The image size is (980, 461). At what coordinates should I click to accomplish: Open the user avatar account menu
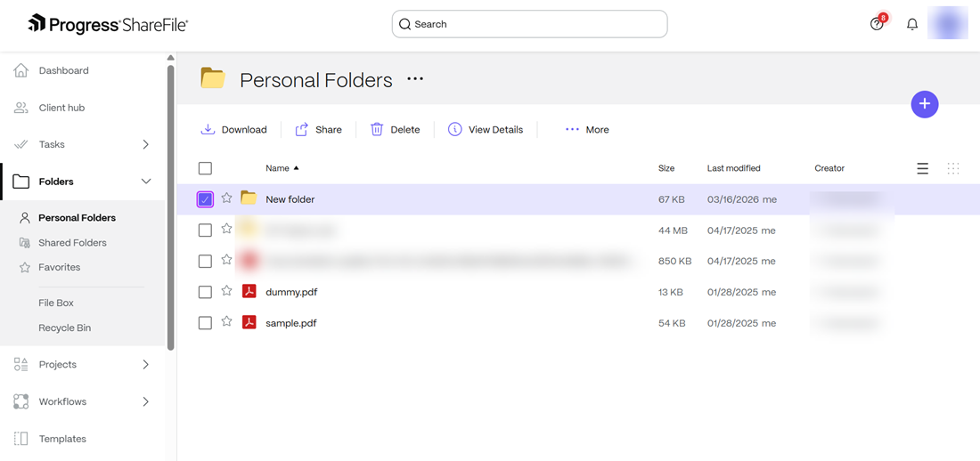tap(948, 23)
